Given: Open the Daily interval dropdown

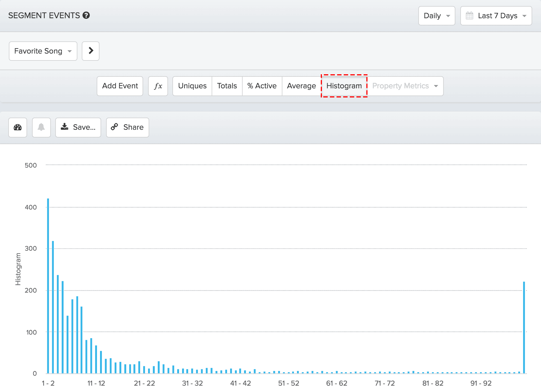Looking at the screenshot, I should 437,16.
